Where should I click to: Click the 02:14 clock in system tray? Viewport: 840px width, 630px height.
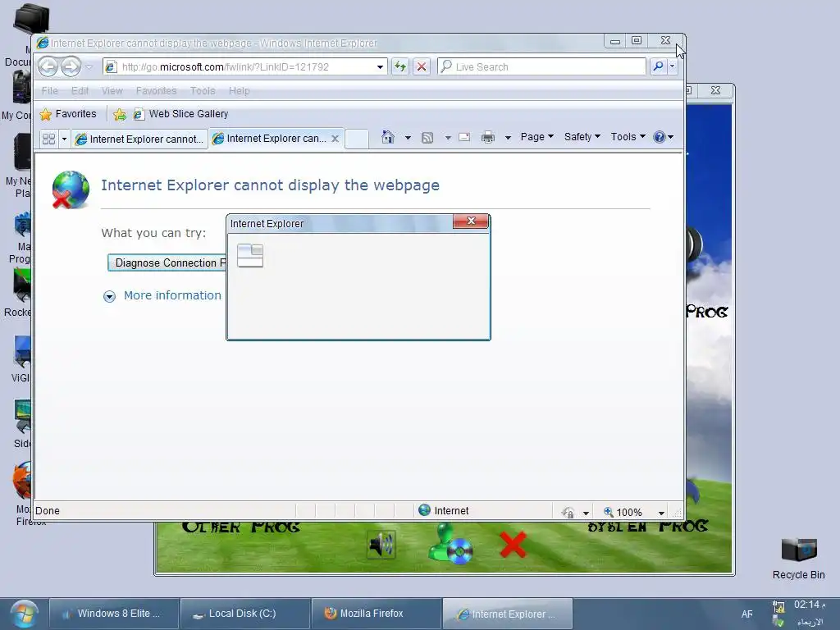coord(809,605)
